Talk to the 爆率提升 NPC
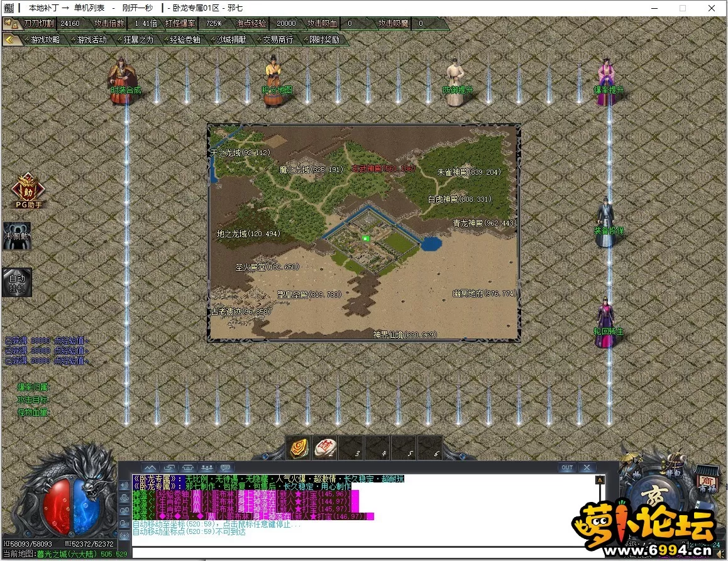The height and width of the screenshot is (561, 728). click(607, 81)
